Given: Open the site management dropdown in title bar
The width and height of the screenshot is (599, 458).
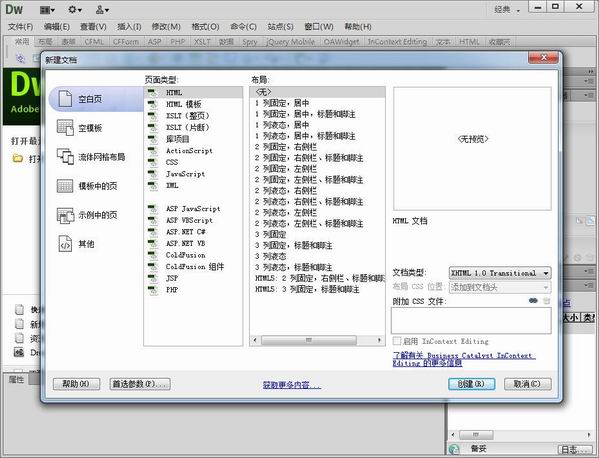Looking at the screenshot, I should (102, 10).
